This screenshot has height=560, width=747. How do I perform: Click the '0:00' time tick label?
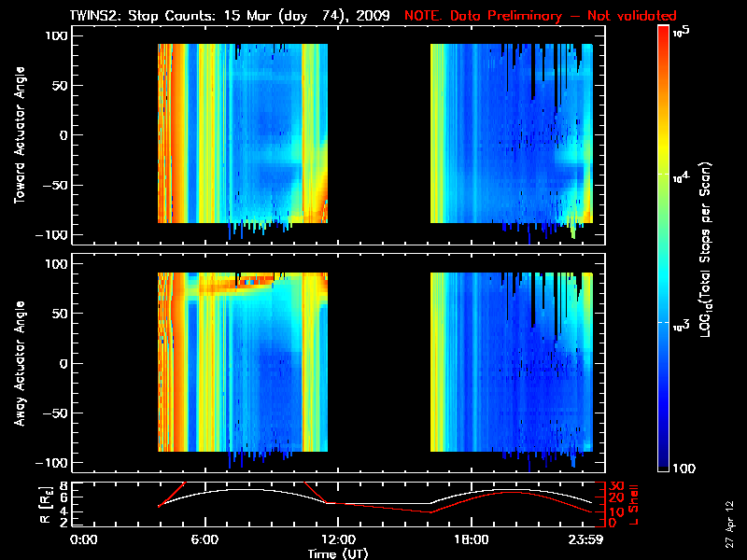[x=83, y=540]
